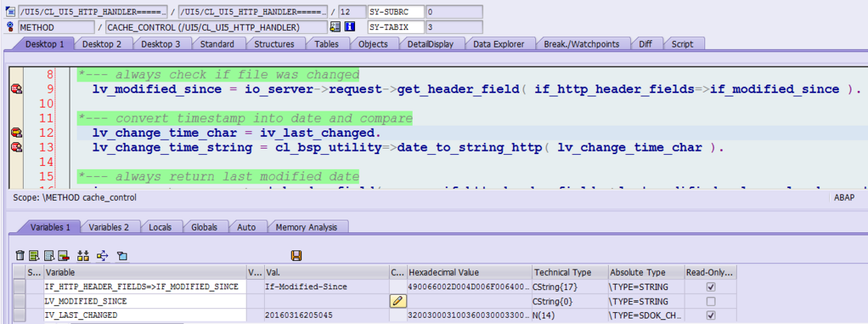Click the line number field showing 12
Screen dimensions: 868x324
[x=353, y=12]
